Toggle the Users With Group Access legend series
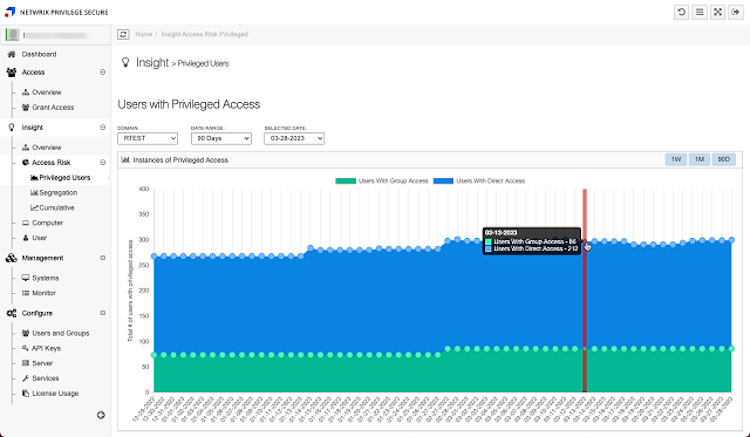This screenshot has height=437, width=750. pyautogui.click(x=387, y=181)
